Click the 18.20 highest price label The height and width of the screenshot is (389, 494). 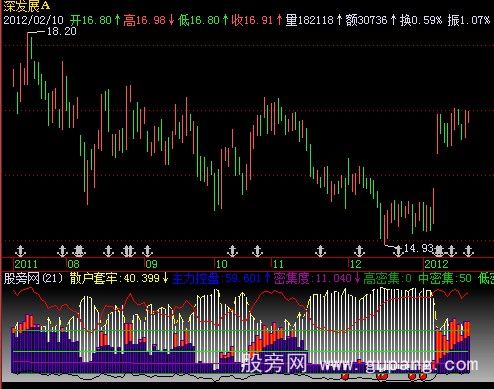click(x=62, y=32)
